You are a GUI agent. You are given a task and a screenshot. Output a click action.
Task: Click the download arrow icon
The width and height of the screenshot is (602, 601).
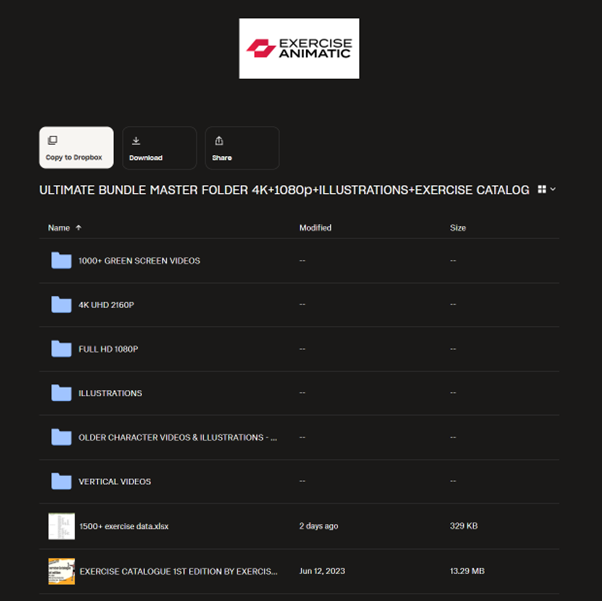point(136,141)
